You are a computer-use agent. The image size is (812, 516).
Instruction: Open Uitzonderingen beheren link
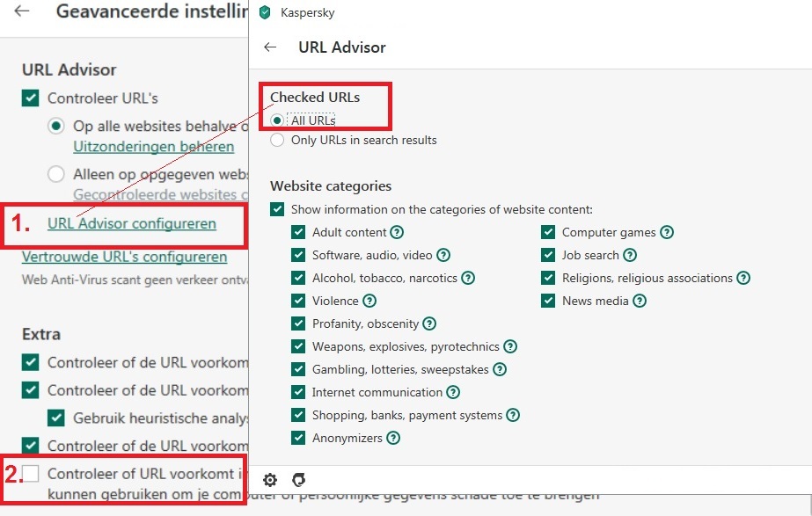pyautogui.click(x=154, y=147)
